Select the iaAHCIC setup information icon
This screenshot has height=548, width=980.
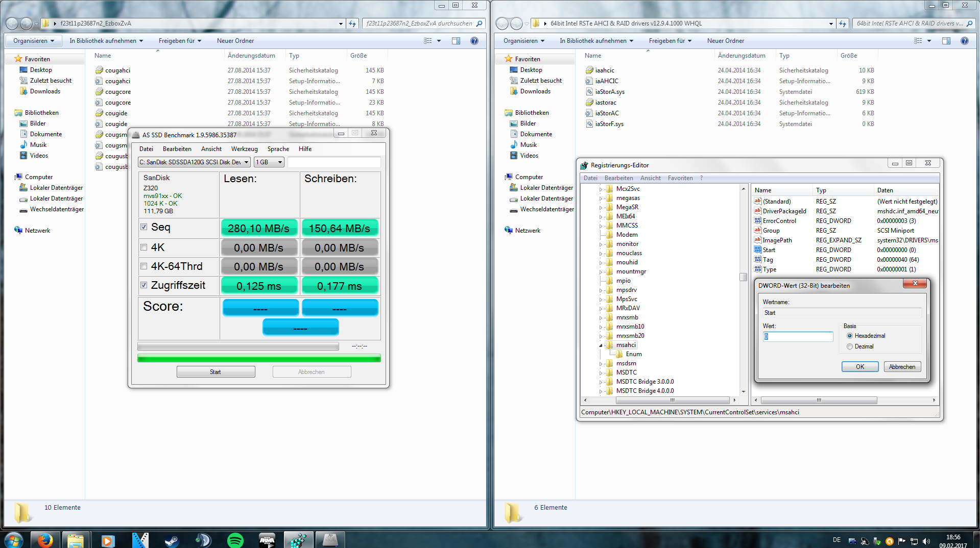point(589,81)
